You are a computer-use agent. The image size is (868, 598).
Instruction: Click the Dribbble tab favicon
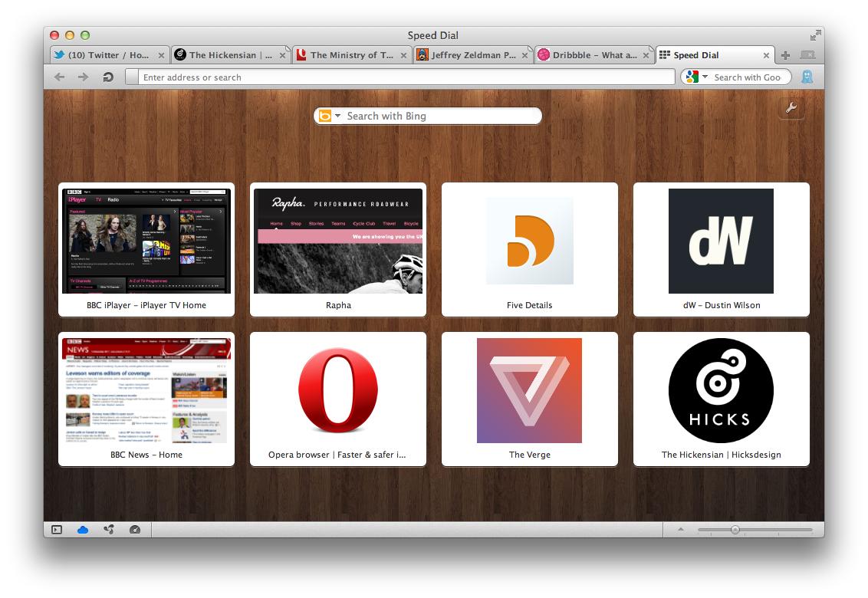click(544, 55)
